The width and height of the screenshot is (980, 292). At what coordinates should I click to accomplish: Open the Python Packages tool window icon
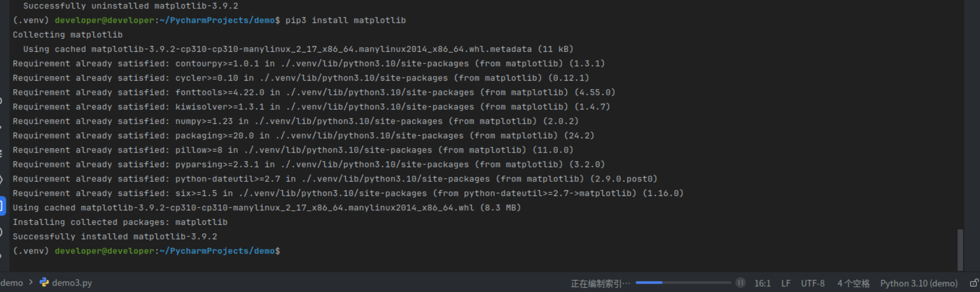[x=2, y=153]
